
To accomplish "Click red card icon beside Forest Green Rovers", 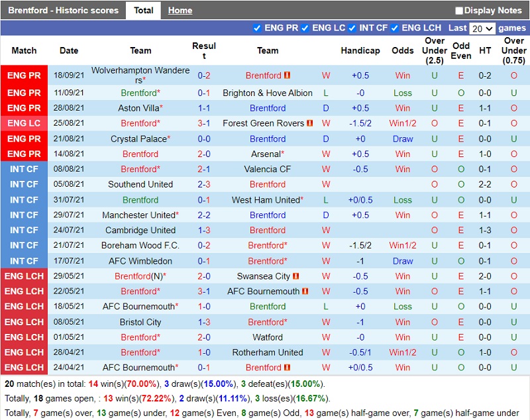I will pyautogui.click(x=309, y=123).
